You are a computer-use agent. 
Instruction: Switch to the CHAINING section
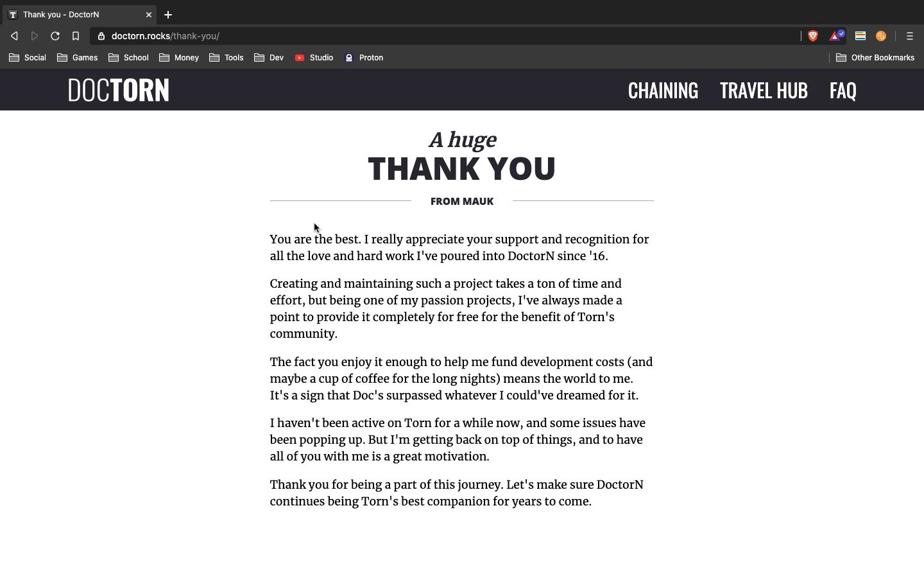[x=663, y=91]
